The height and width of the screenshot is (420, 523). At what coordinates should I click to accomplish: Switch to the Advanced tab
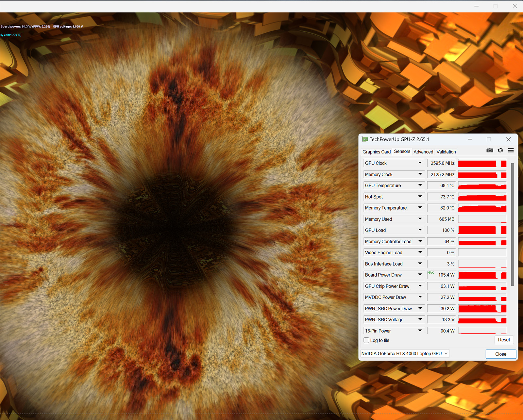tap(423, 152)
